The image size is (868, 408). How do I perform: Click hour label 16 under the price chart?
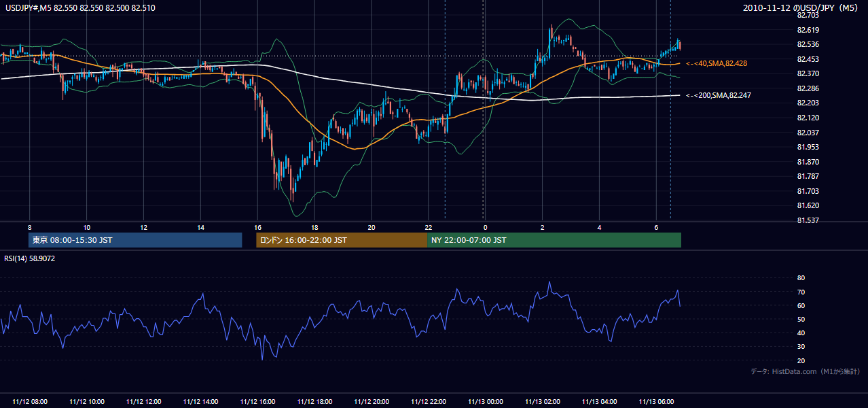[x=257, y=226]
